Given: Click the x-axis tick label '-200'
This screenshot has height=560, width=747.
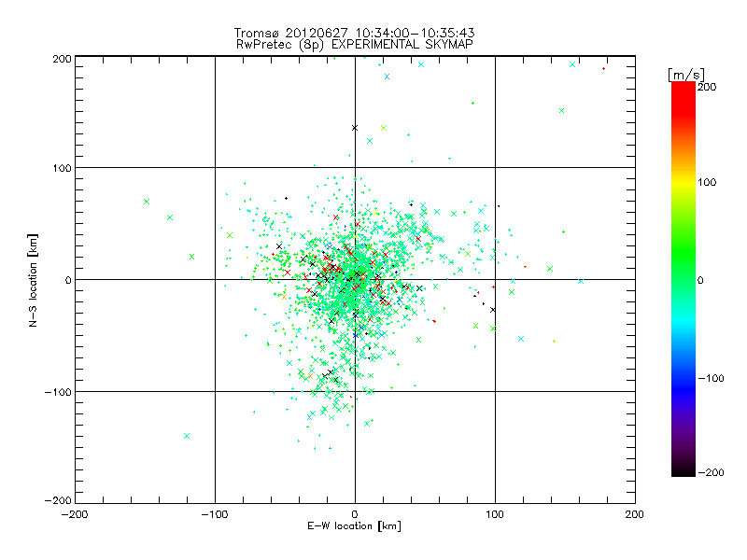Looking at the screenshot, I should pos(75,514).
